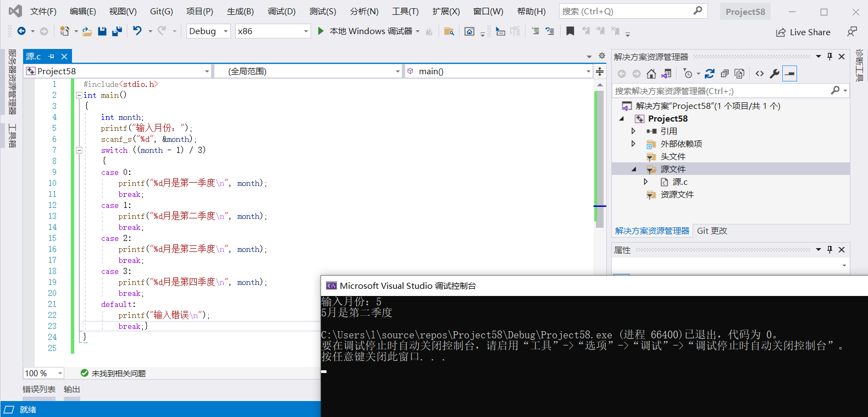Toggle auto-hide pin for Solution Explorer panel

830,57
